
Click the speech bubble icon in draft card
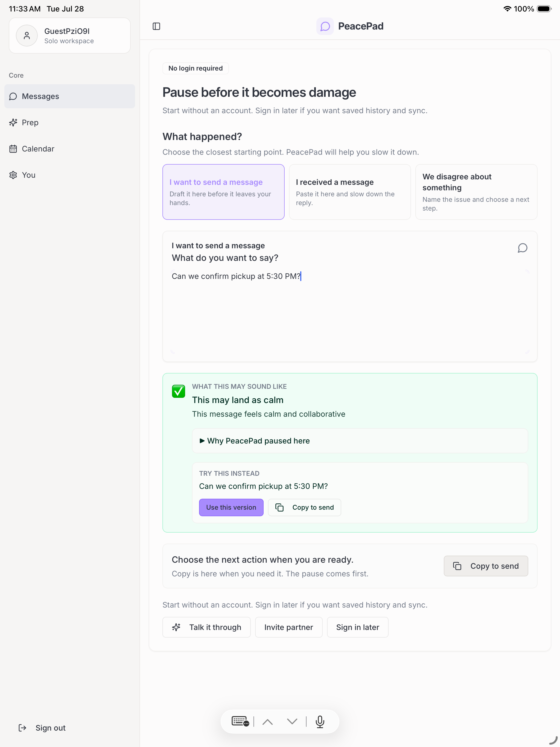(522, 248)
